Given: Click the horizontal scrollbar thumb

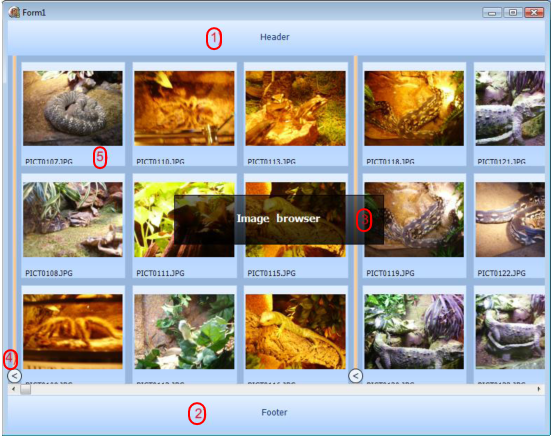Looking at the screenshot, I should [x=26, y=389].
